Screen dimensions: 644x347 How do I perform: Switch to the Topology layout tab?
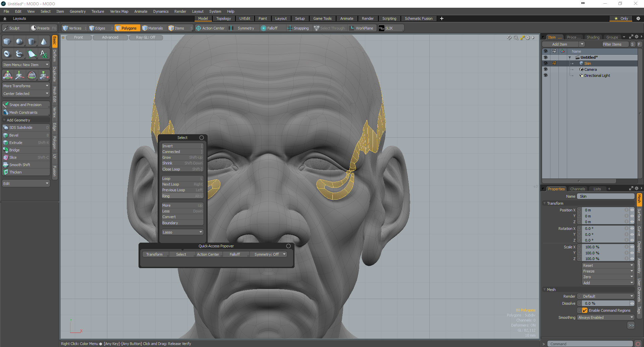[x=223, y=18]
